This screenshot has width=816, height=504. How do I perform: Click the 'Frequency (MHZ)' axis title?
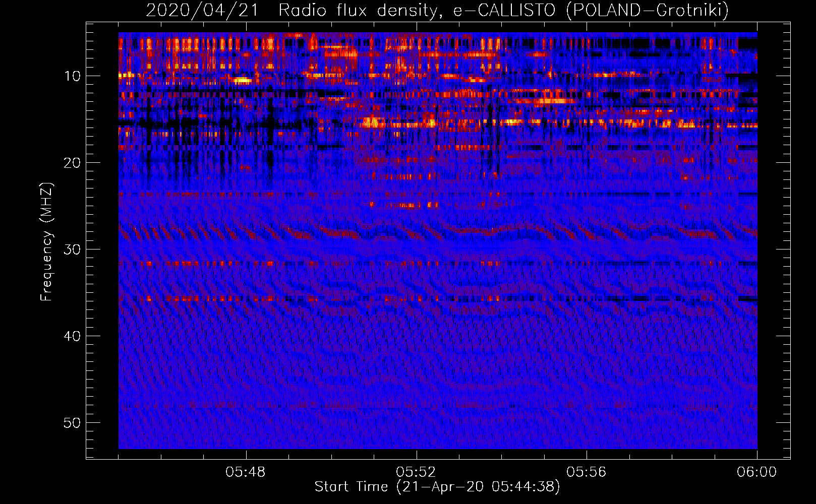click(x=46, y=241)
